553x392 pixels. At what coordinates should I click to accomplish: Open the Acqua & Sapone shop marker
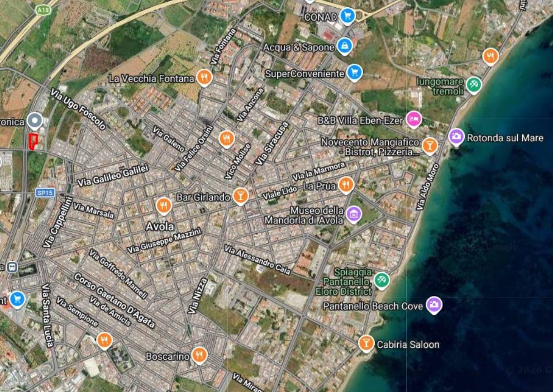[344, 46]
